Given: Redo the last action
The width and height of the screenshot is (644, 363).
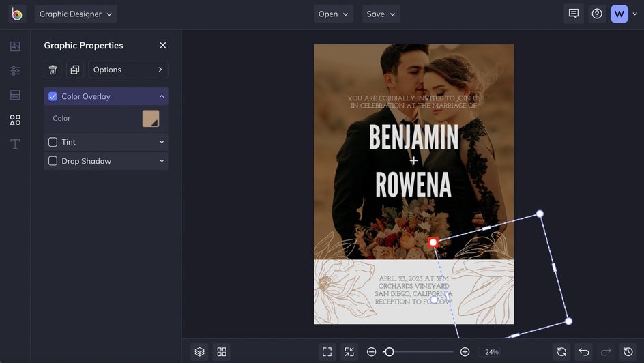Looking at the screenshot, I should pyautogui.click(x=606, y=352).
